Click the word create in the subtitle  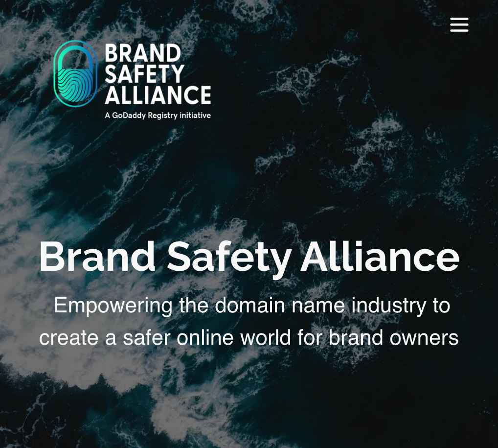point(68,338)
